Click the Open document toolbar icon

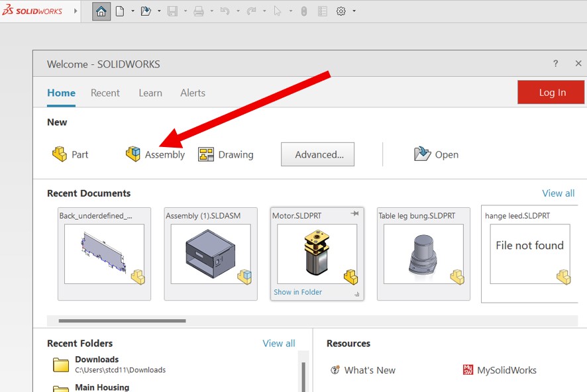point(146,11)
